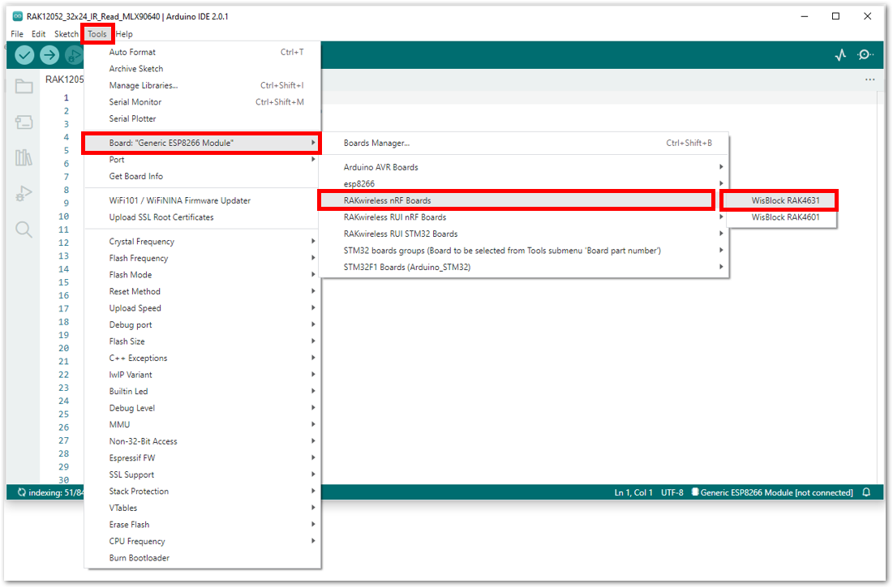The width and height of the screenshot is (893, 588).
Task: Select WisBlock RAK4631 board
Action: (779, 200)
